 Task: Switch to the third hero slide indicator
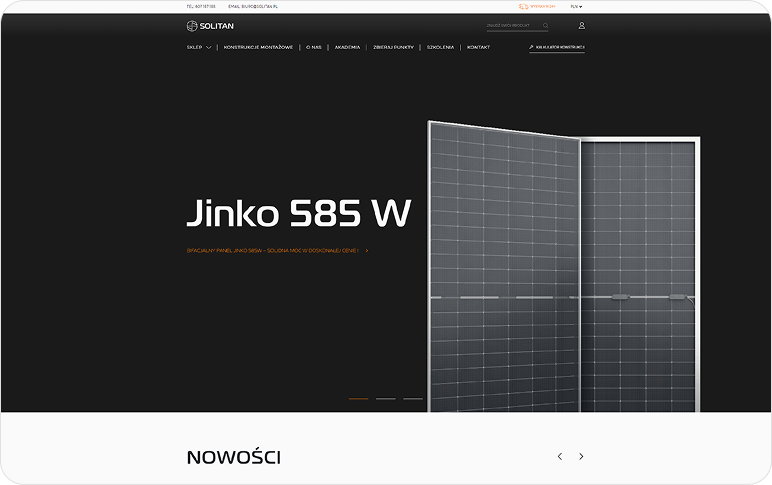(x=413, y=398)
